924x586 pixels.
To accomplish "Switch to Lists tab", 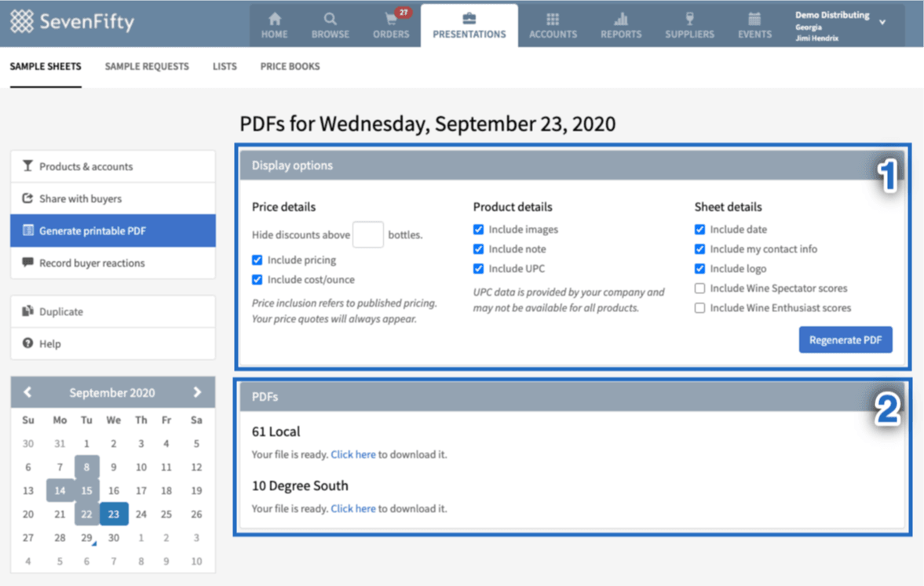I will [225, 67].
